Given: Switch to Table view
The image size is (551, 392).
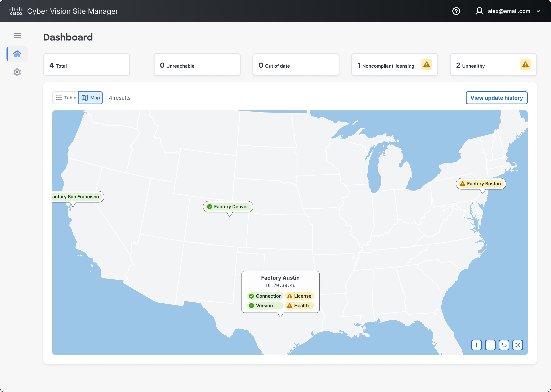Looking at the screenshot, I should pyautogui.click(x=65, y=98).
